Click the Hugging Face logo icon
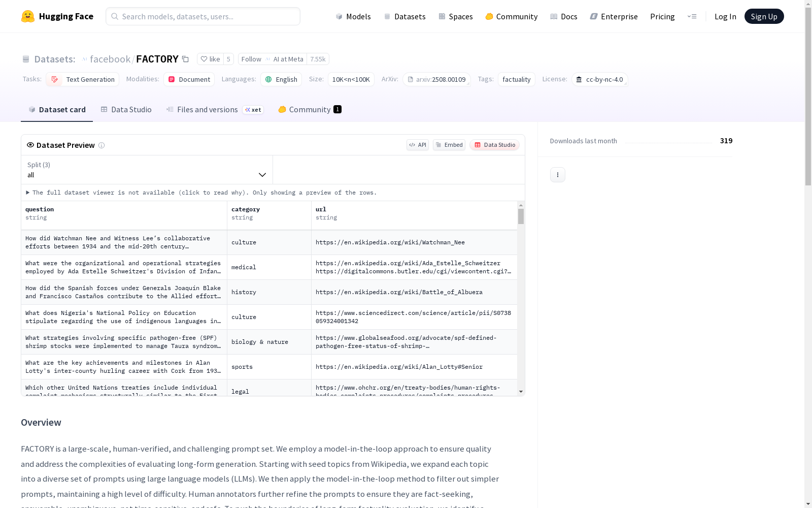Image resolution: width=812 pixels, height=508 pixels. 28,16
